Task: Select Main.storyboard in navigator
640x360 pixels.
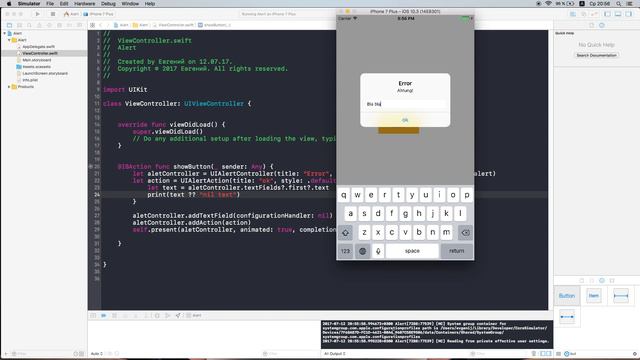Action: coord(37,60)
